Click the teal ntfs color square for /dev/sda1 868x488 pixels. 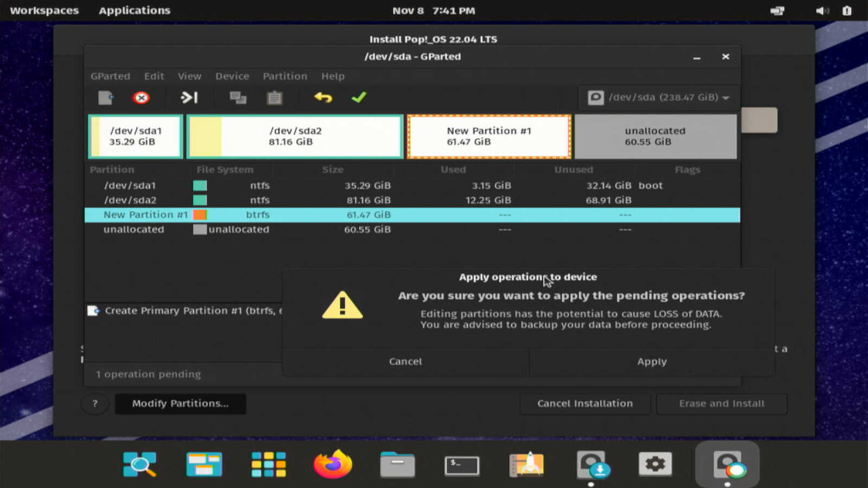click(x=200, y=185)
